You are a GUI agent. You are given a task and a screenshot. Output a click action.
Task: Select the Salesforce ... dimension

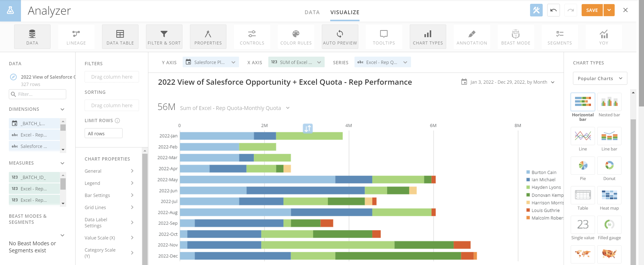34,146
